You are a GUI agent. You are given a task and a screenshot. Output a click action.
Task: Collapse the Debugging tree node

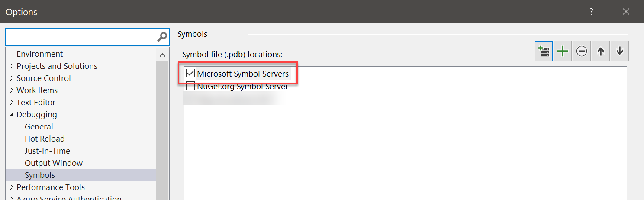11,115
